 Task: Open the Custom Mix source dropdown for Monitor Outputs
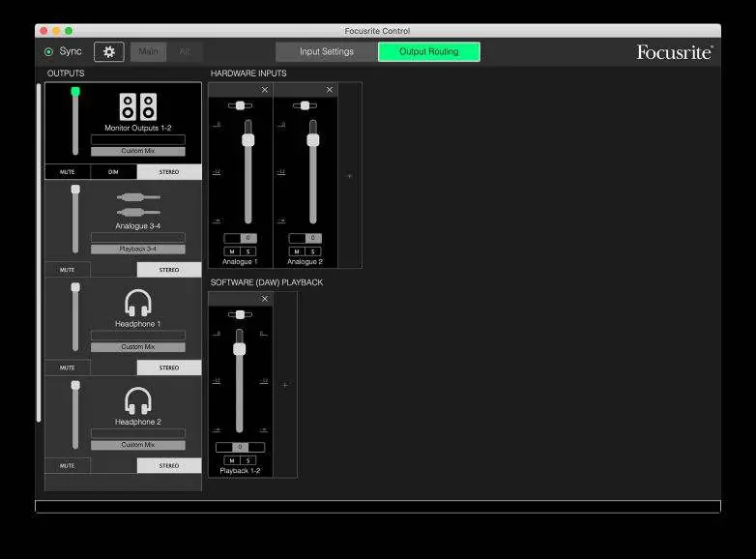click(138, 151)
